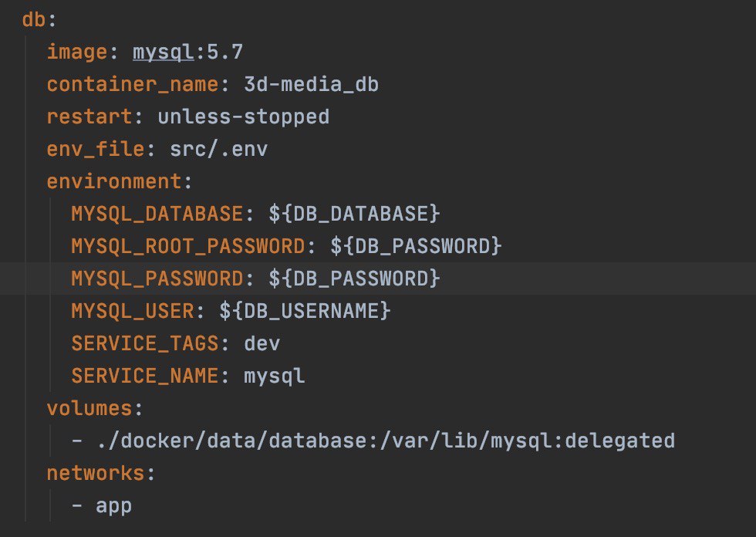This screenshot has width=756, height=537.
Task: Click the ${DB_USERNAME} variable value
Action: (305, 311)
